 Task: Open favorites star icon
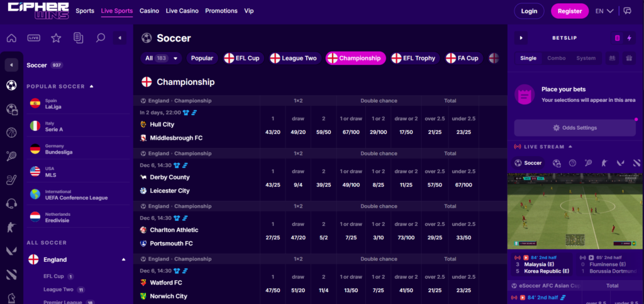pos(56,38)
